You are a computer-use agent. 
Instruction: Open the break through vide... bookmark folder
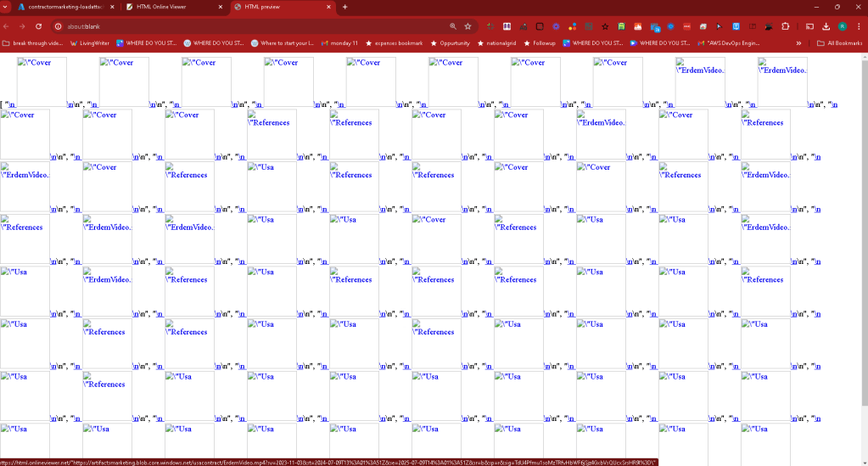click(x=33, y=42)
